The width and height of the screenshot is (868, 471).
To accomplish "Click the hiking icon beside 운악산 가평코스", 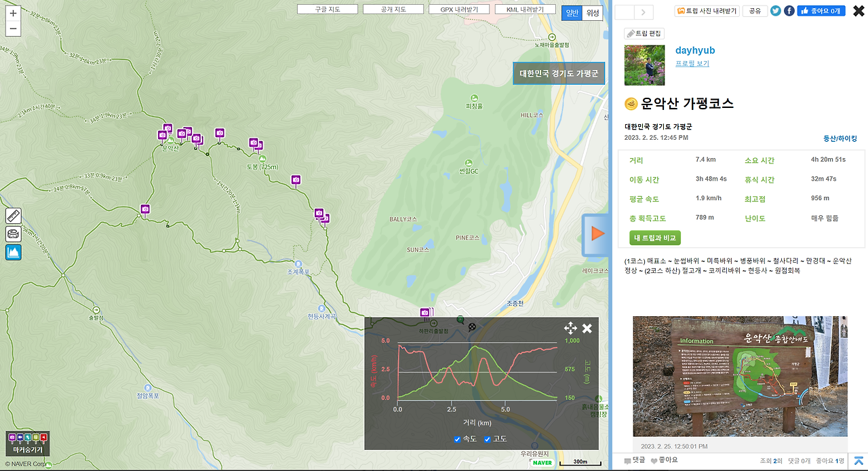I will 631,104.
